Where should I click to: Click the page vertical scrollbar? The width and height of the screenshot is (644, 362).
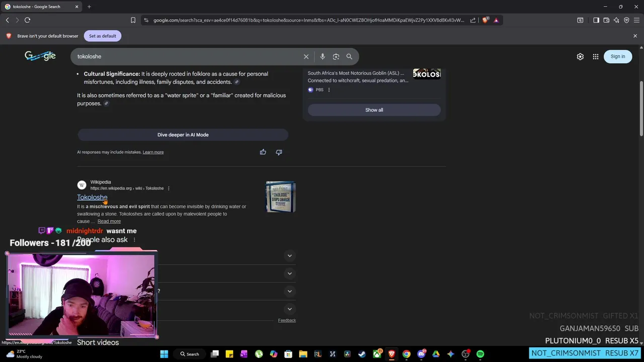coord(641,108)
